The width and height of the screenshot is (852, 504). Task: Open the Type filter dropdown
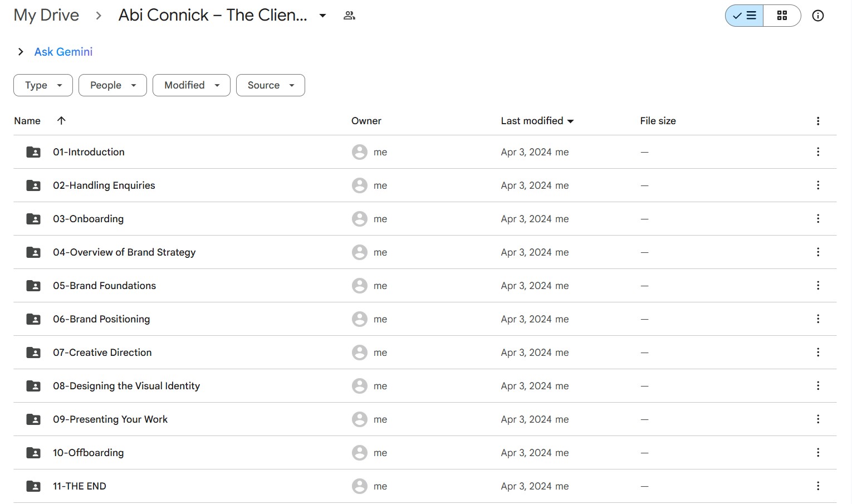43,85
